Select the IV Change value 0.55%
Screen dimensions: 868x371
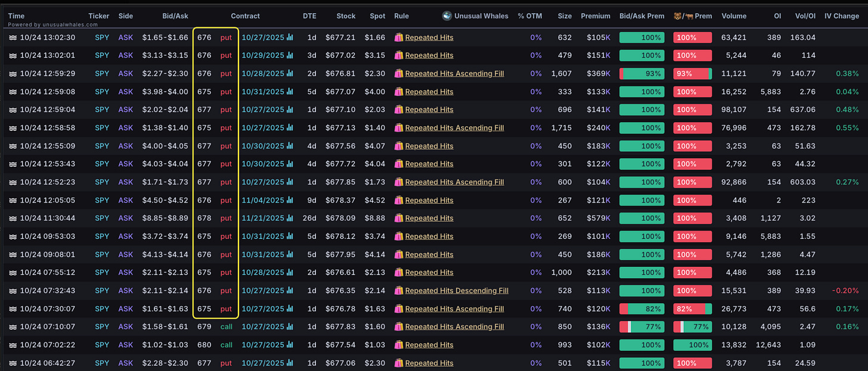point(847,128)
